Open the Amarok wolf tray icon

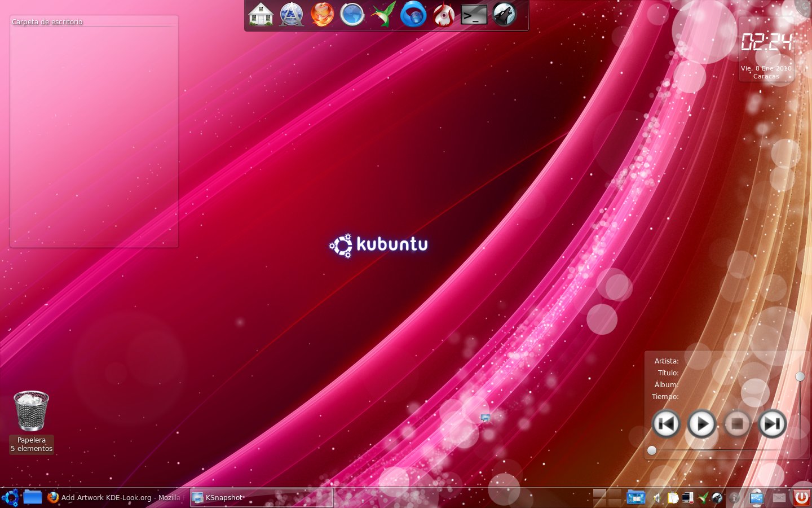click(717, 497)
